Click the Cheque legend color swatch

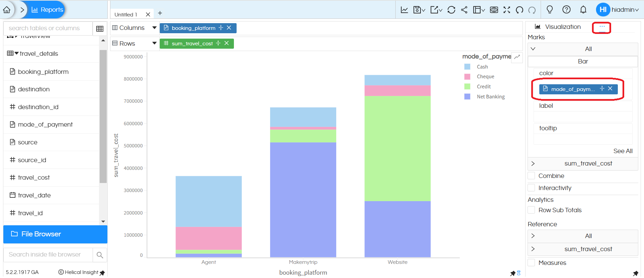(x=467, y=77)
